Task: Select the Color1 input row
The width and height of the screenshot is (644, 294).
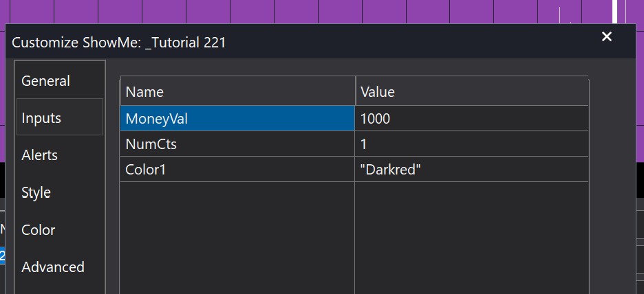Action: click(237, 169)
